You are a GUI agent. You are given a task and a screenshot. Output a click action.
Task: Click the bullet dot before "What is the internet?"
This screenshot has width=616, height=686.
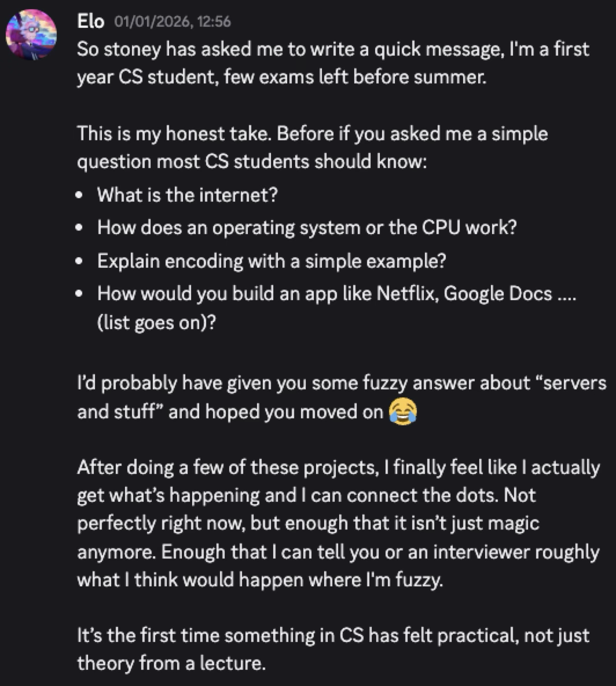[80, 195]
